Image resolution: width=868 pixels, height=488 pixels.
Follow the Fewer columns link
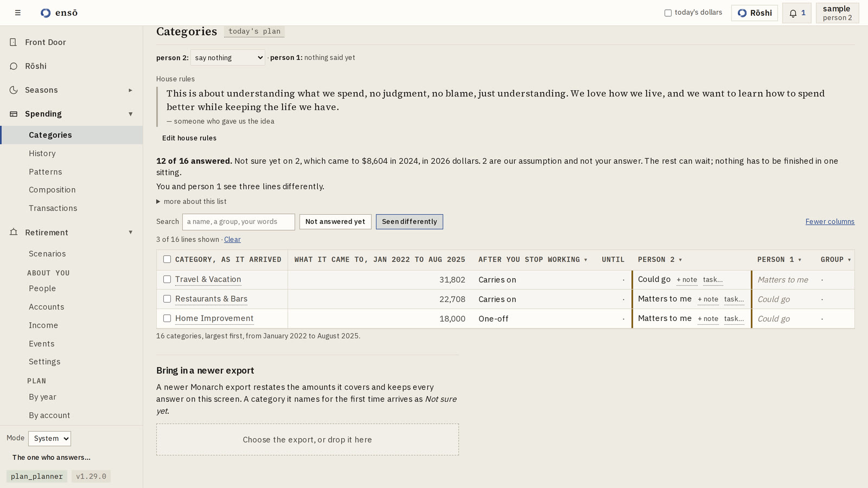[830, 221]
